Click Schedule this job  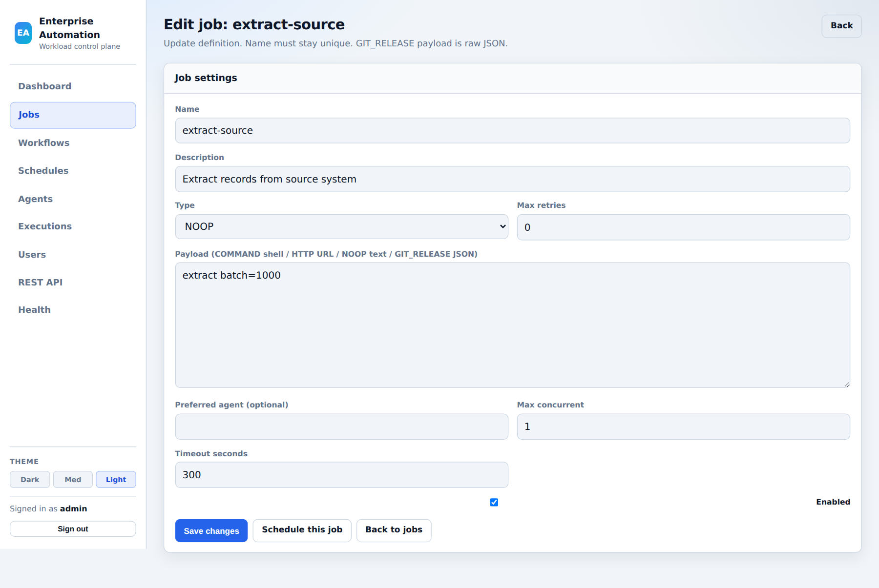coord(302,530)
